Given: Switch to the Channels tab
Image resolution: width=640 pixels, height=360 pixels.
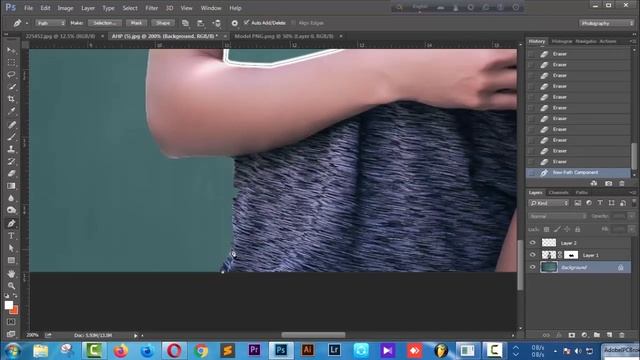Looking at the screenshot, I should 558,193.
